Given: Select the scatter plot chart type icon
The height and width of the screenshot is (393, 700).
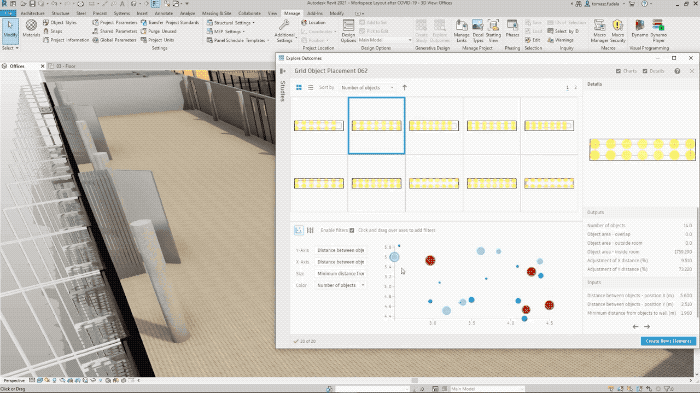Looking at the screenshot, I should coord(299,230).
